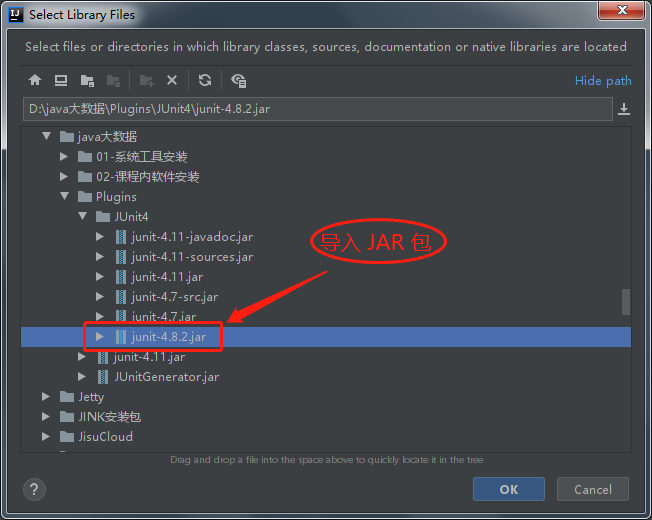Select JUnitGenerator.jar file
The height and width of the screenshot is (520, 652).
tap(166, 377)
